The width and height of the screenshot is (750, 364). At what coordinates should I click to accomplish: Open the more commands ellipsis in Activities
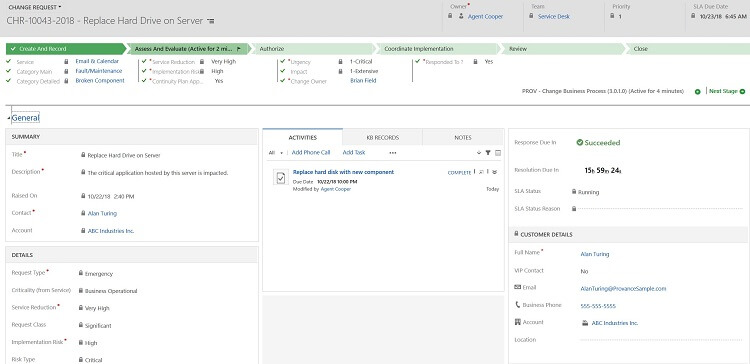point(393,153)
